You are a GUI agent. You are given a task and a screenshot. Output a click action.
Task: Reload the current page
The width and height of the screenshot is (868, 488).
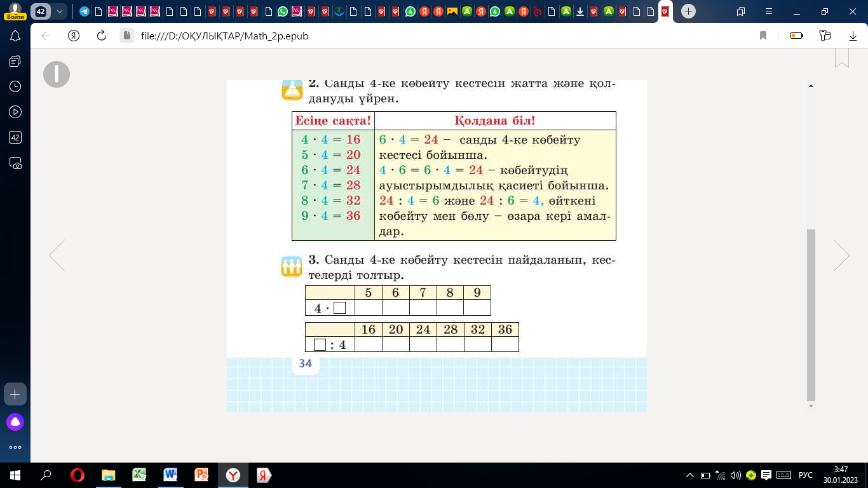(102, 36)
